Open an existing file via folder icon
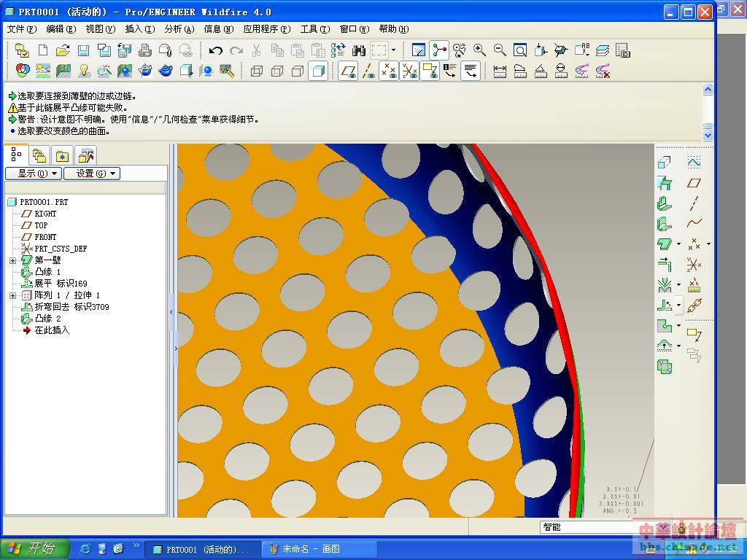The image size is (747, 560). coord(63,50)
